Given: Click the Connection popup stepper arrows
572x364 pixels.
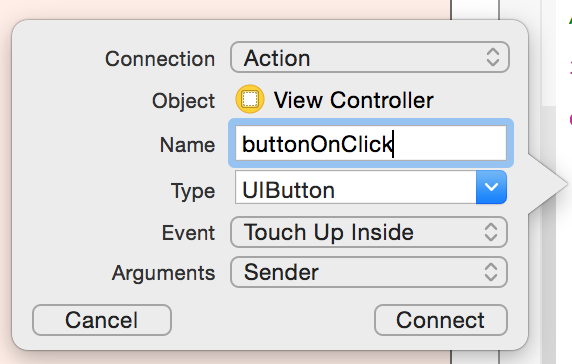Looking at the screenshot, I should tap(492, 57).
